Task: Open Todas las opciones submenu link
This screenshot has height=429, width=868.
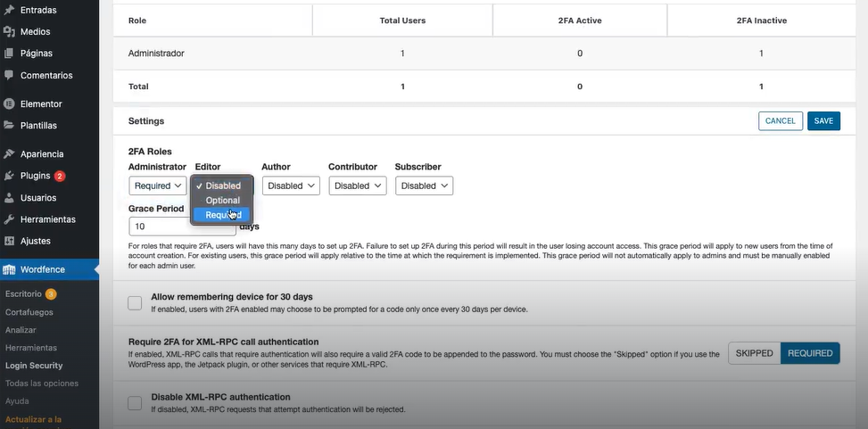Action: click(x=42, y=383)
